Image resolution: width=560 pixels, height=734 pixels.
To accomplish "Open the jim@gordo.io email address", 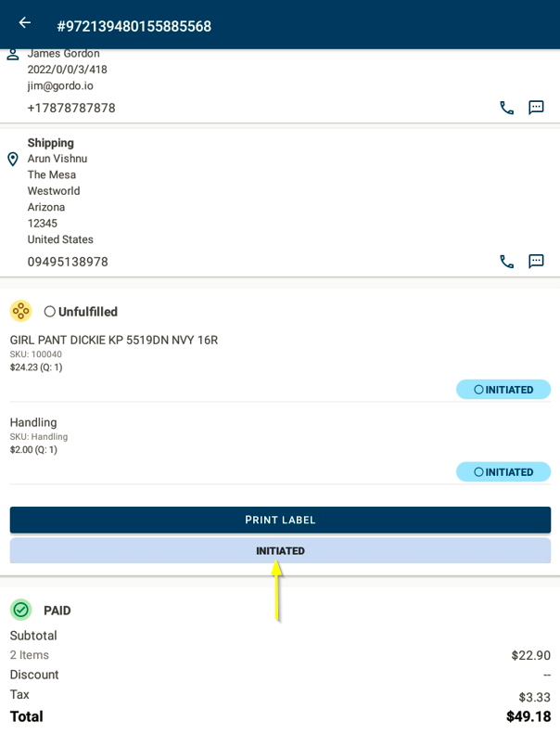I will tap(60, 85).
